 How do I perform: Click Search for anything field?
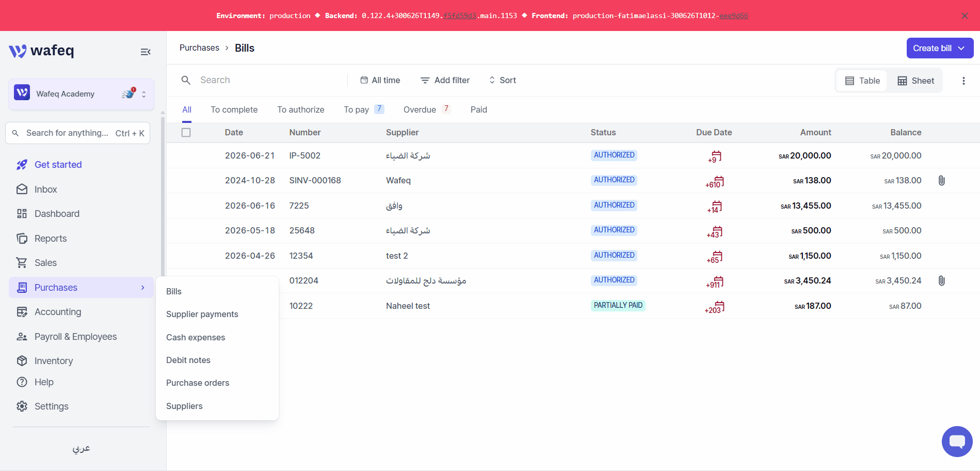(x=78, y=133)
